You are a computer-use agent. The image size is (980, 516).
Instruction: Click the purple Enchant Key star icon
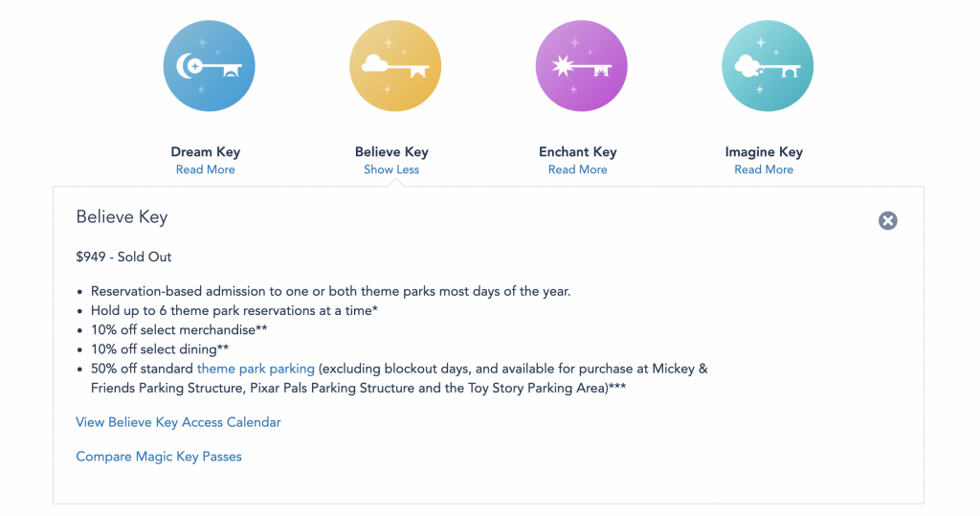pyautogui.click(x=581, y=66)
